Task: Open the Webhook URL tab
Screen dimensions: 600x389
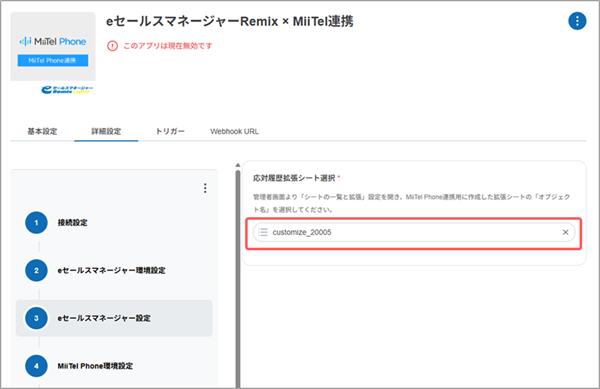Action: pos(234,131)
